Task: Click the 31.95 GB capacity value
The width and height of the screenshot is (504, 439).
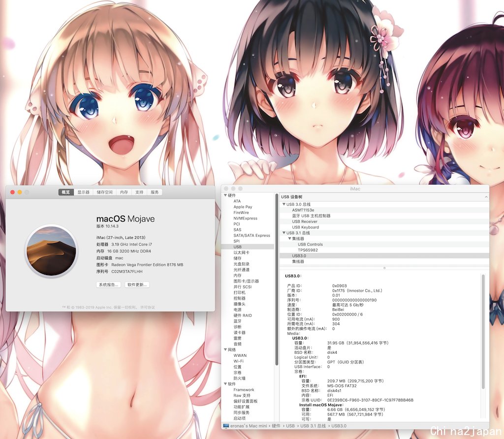Action: click(358, 343)
